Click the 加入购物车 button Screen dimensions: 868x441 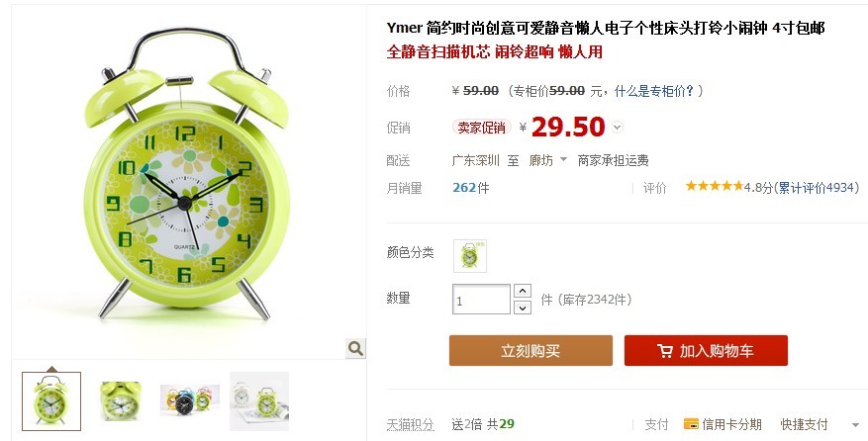[706, 350]
